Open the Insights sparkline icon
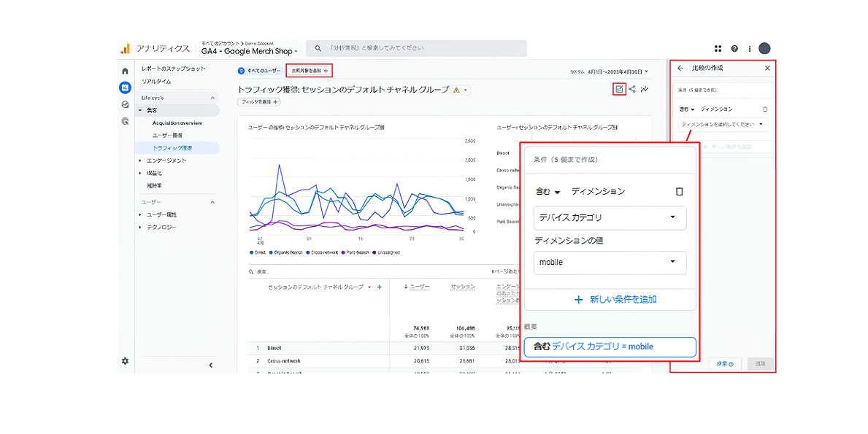This screenshot has height=434, width=868. coord(645,89)
